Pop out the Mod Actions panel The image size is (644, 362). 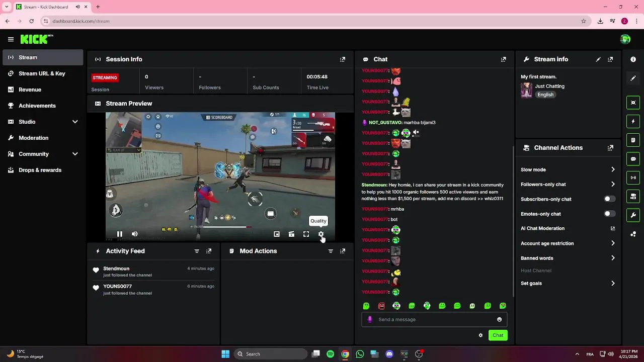point(343,251)
